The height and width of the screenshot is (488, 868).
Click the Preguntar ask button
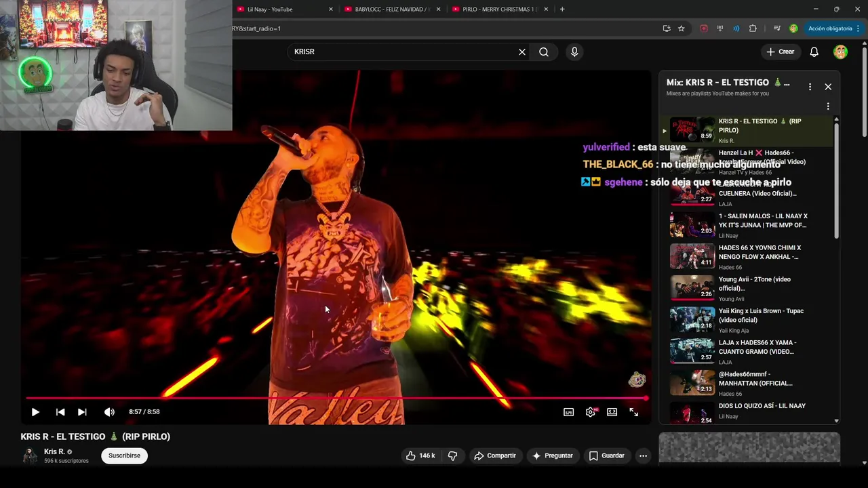tap(553, 455)
